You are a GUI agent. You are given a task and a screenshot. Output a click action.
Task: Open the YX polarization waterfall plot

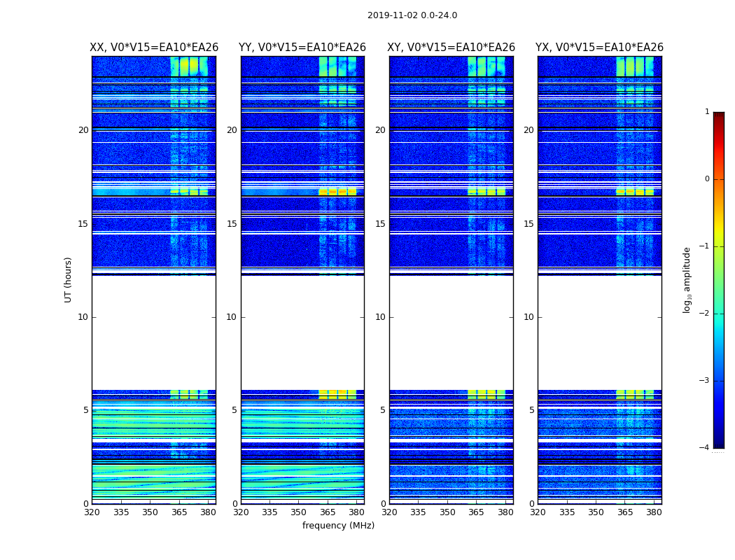point(599,175)
